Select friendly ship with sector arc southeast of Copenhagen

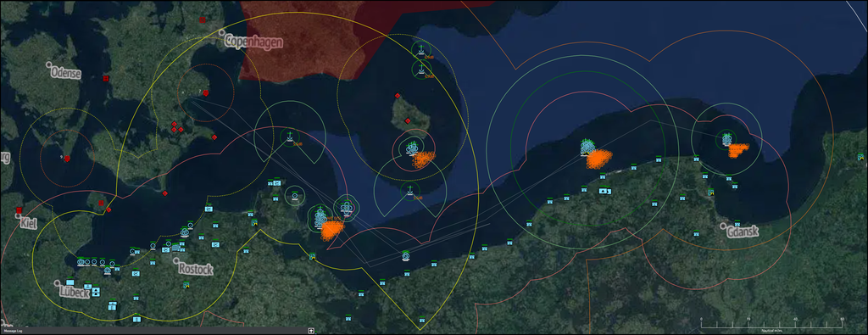coord(289,137)
